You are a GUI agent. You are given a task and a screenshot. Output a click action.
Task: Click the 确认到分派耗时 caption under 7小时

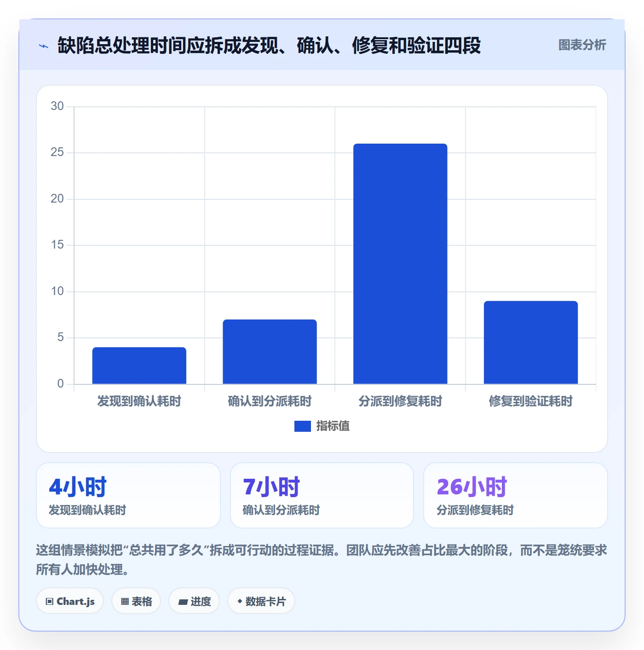(281, 510)
